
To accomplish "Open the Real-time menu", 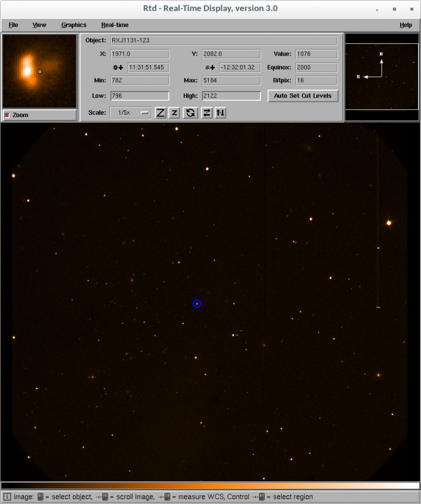I will click(114, 25).
